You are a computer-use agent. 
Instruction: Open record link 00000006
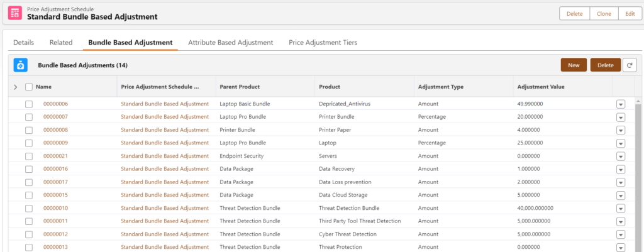pyautogui.click(x=55, y=104)
